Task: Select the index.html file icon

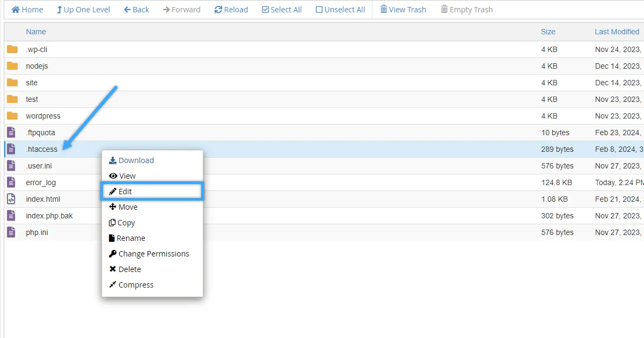Action: 11,199
